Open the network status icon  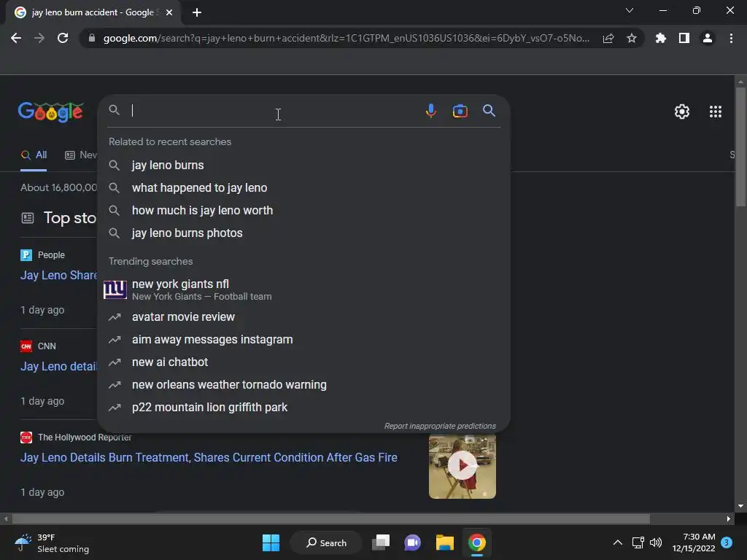point(638,542)
